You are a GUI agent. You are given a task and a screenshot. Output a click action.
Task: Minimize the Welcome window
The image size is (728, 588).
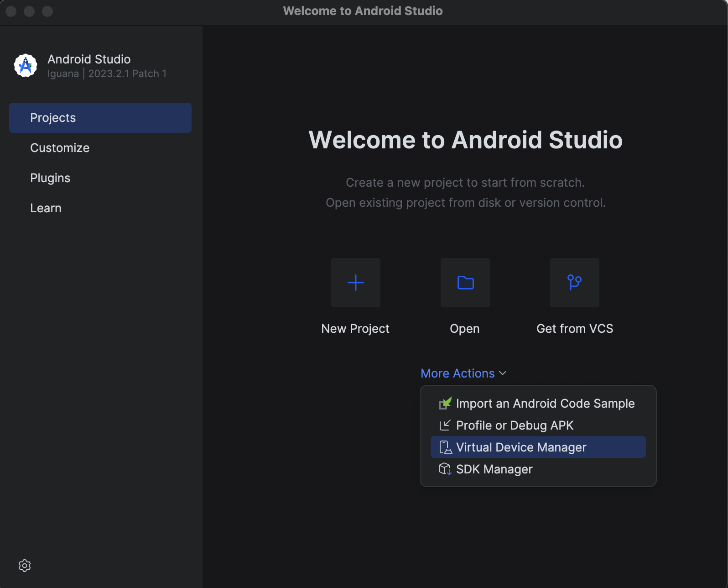(x=29, y=11)
